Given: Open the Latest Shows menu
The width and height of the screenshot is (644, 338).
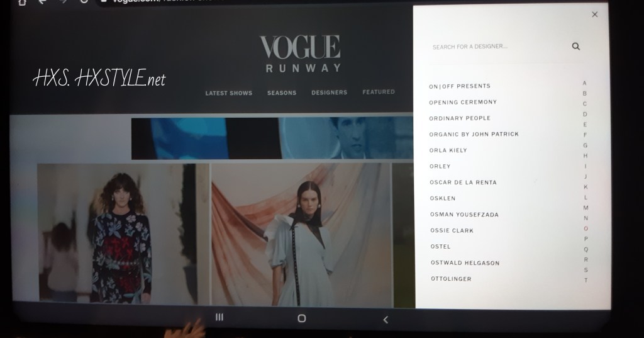Looking at the screenshot, I should click(228, 93).
